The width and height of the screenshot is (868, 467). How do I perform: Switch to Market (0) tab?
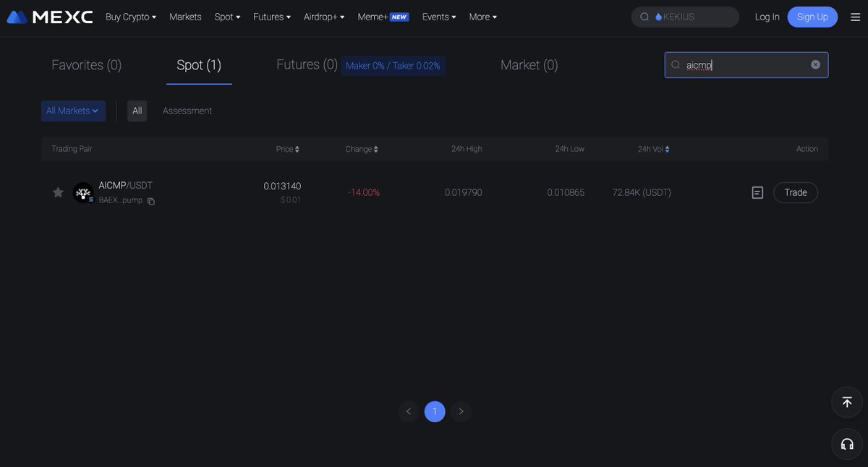point(529,65)
